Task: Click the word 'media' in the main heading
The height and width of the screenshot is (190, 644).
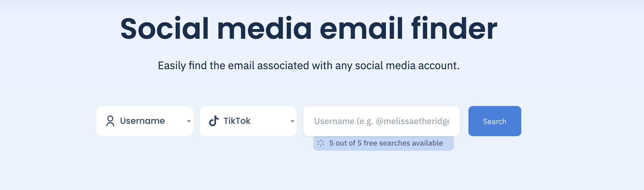Action: (264, 29)
